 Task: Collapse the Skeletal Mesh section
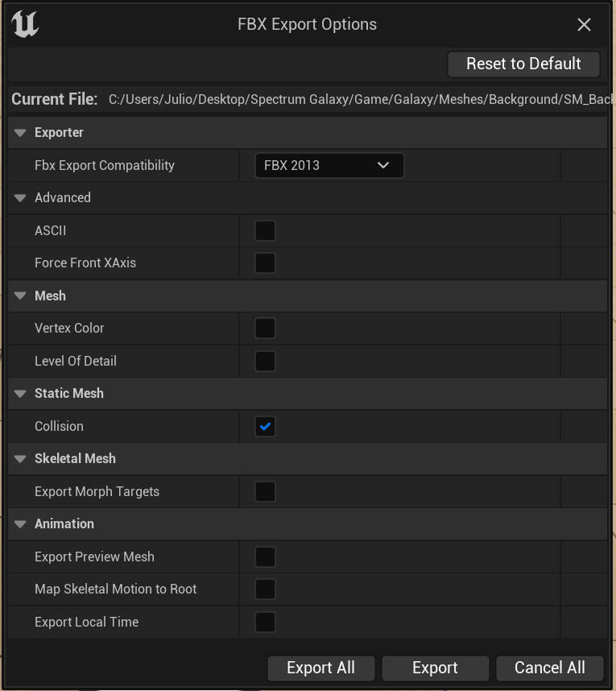[20, 459]
